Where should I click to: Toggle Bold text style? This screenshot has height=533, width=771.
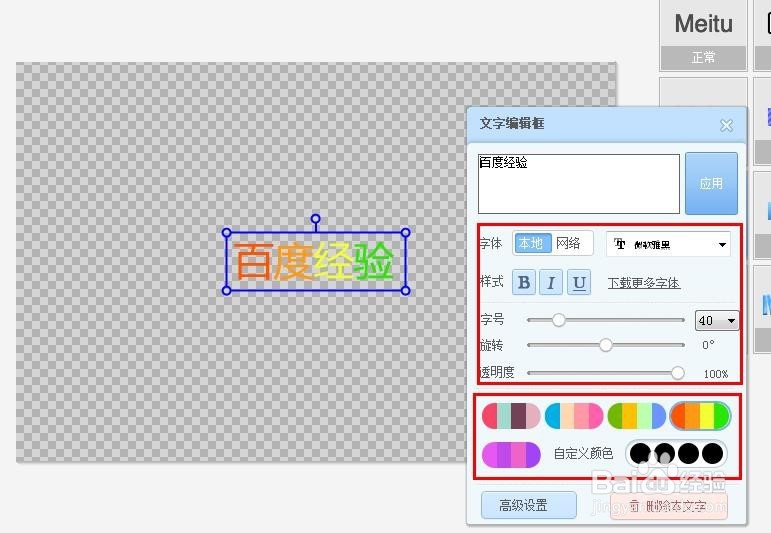[524, 282]
